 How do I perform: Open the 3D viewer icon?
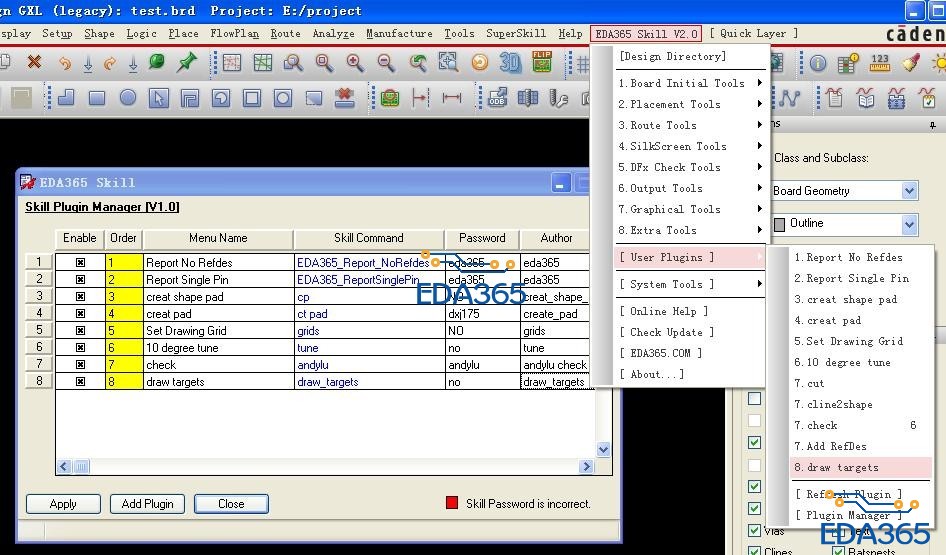[510, 62]
